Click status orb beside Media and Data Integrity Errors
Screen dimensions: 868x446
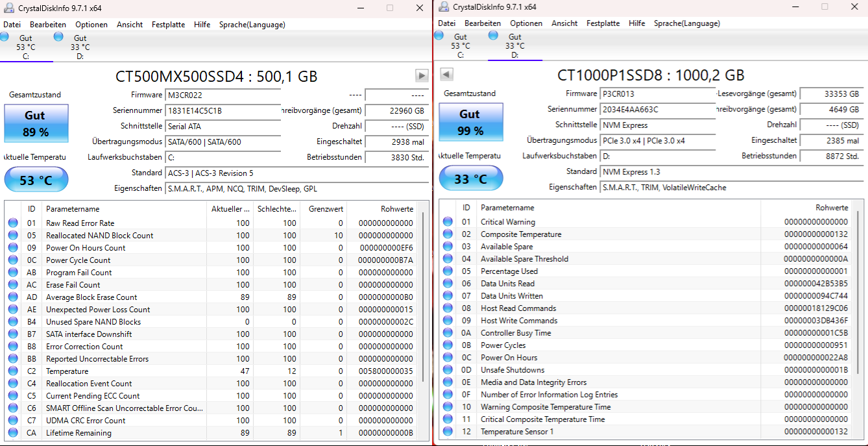point(448,382)
